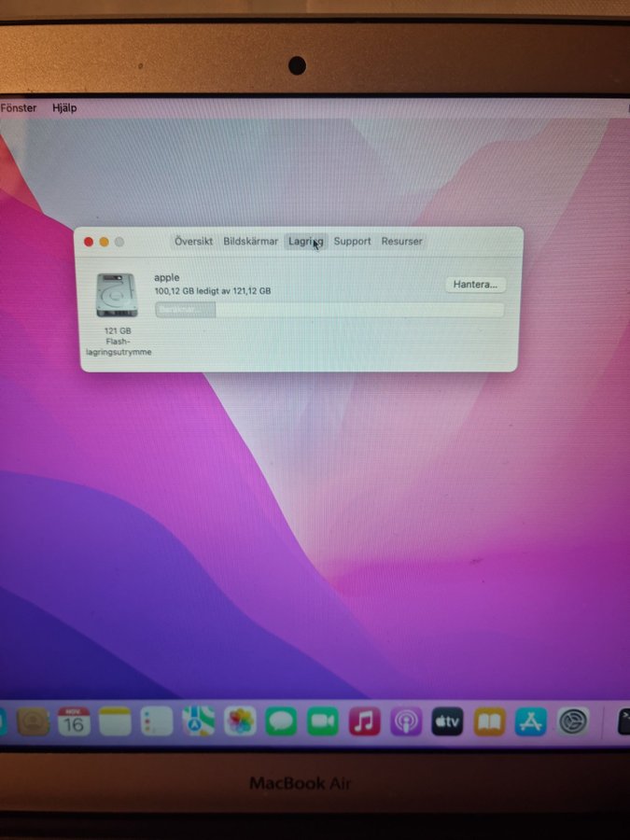The image size is (630, 840).
Task: Launch Podcasts from the Dock
Action: click(406, 721)
